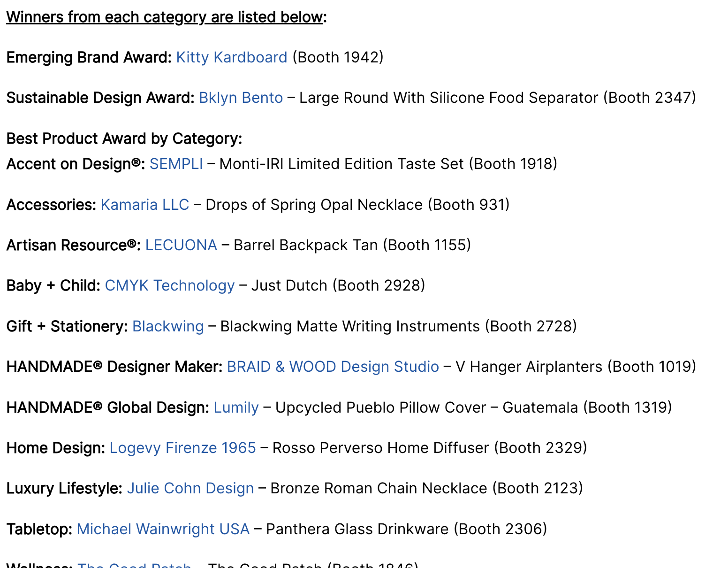Open the Logevy Firenze 1965 link
Screen dimensions: 728x568
click(x=182, y=448)
